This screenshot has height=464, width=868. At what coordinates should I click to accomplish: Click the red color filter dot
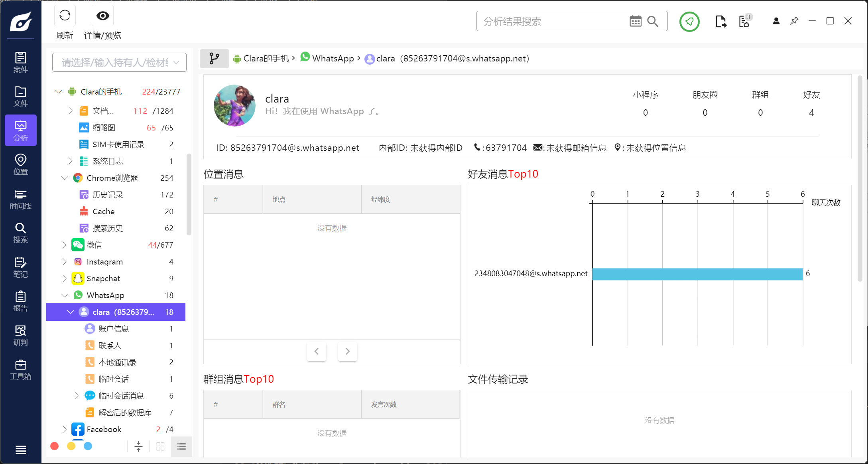coord(55,446)
